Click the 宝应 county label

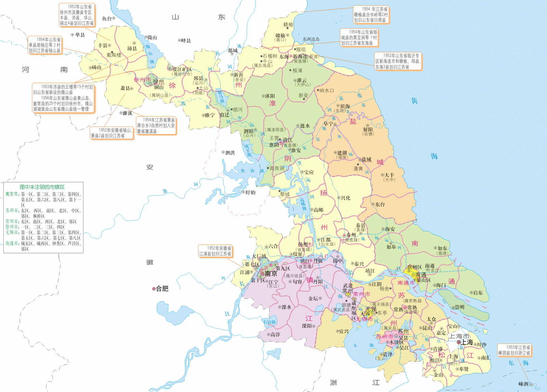(x=309, y=172)
